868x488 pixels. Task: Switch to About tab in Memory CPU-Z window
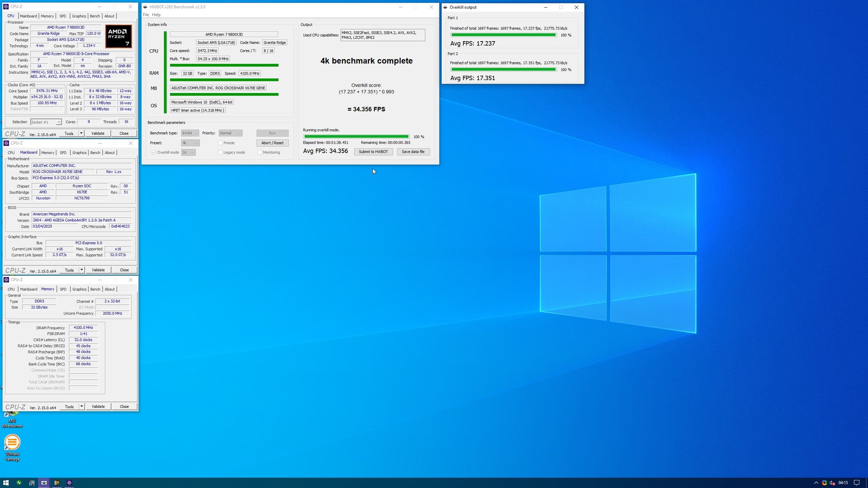click(110, 289)
